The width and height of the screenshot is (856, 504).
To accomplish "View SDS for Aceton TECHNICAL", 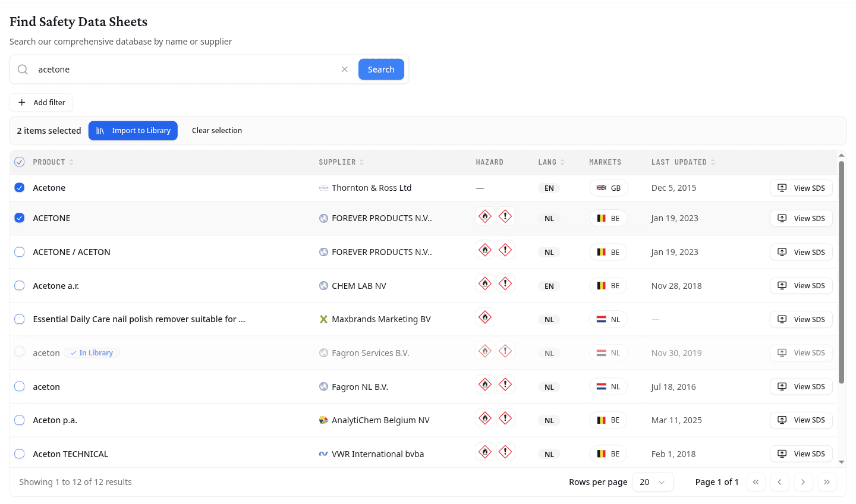I will (x=801, y=454).
